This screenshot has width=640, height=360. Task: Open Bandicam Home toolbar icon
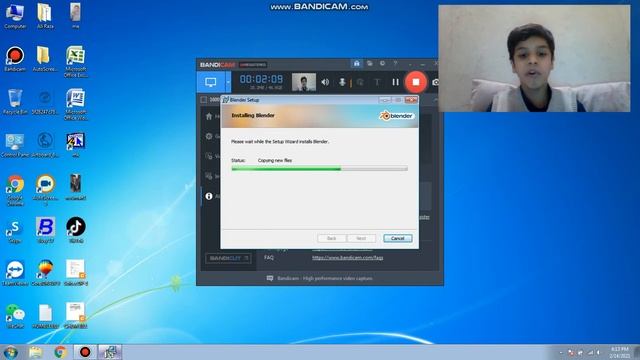(x=356, y=64)
